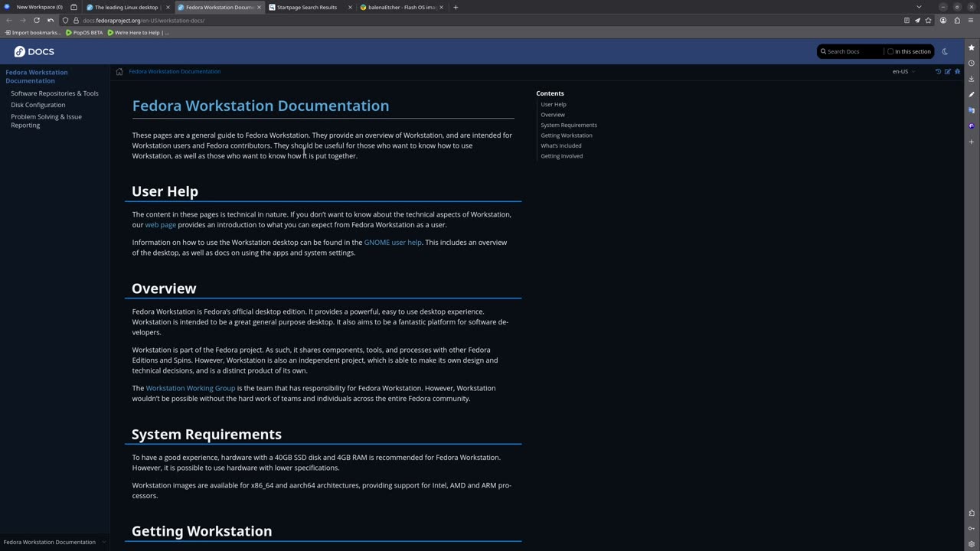Open Import bookmarks bookmark item
980x551 pixels.
click(x=33, y=33)
